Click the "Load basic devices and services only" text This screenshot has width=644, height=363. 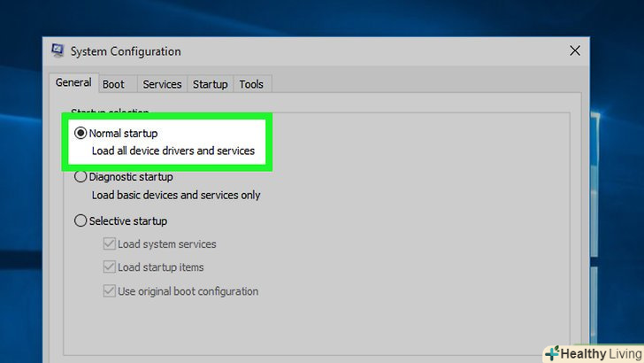coord(176,195)
